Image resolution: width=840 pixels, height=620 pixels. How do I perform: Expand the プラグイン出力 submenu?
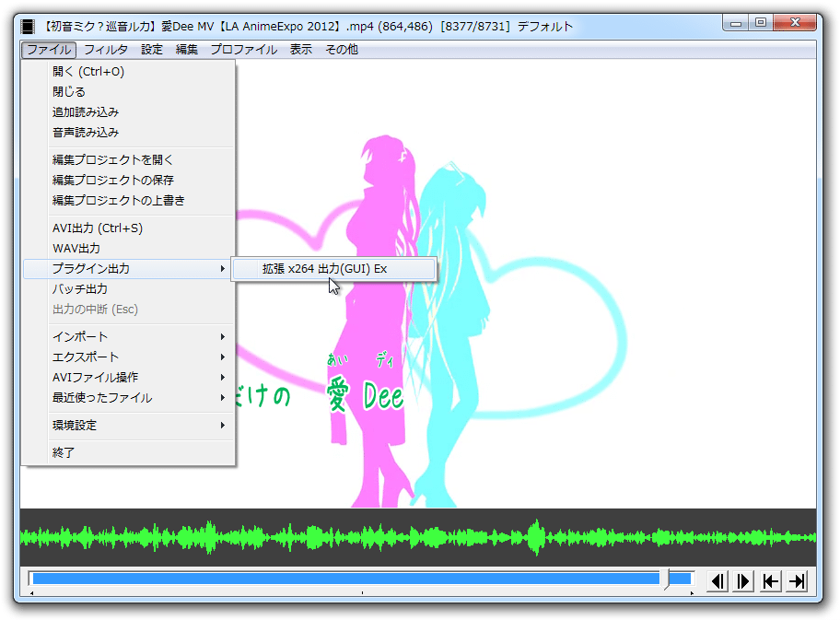coord(129,268)
